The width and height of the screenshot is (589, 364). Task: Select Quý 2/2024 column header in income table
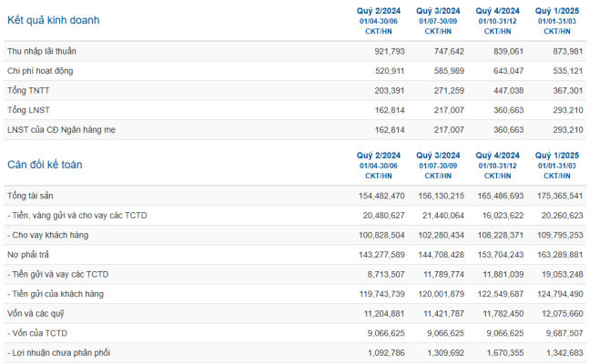(379, 11)
